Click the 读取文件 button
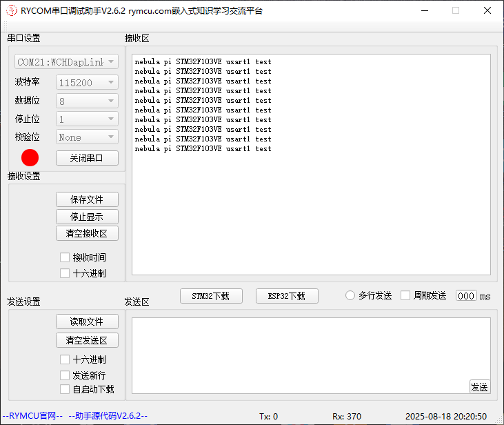The width and height of the screenshot is (504, 425). coord(87,322)
